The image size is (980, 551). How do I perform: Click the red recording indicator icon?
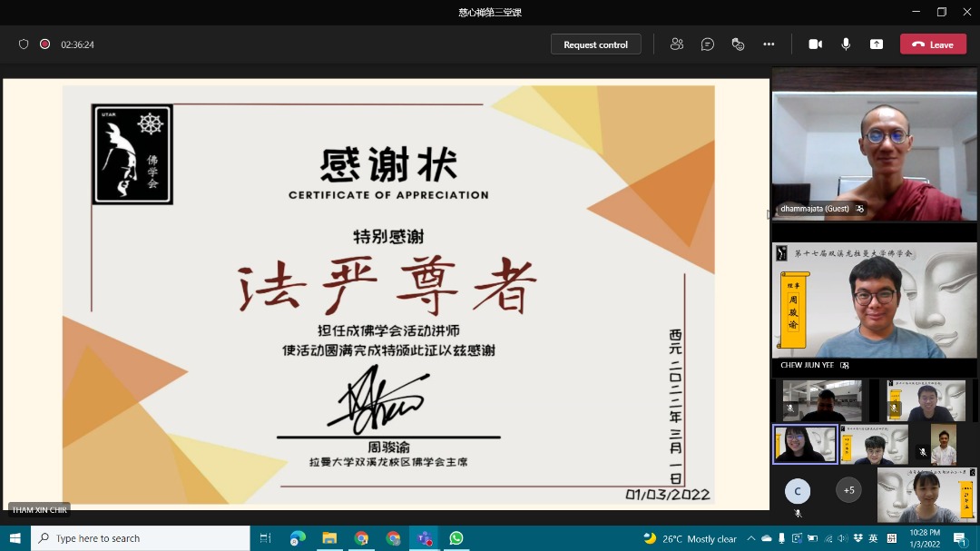(x=45, y=44)
